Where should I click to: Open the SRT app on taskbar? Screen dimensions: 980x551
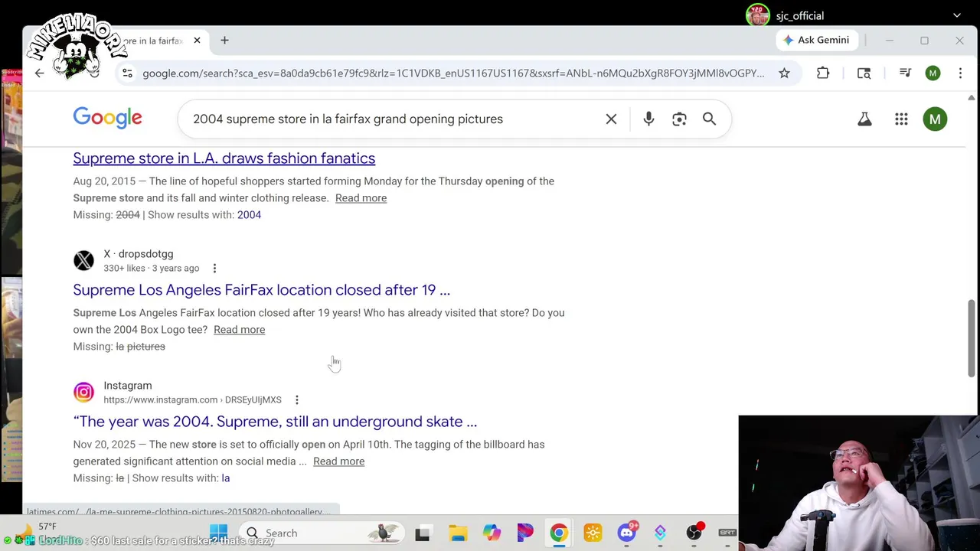[x=727, y=533]
